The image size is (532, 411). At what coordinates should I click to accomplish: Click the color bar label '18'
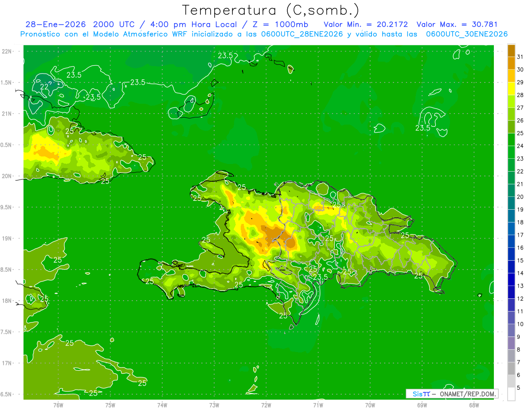click(520, 223)
